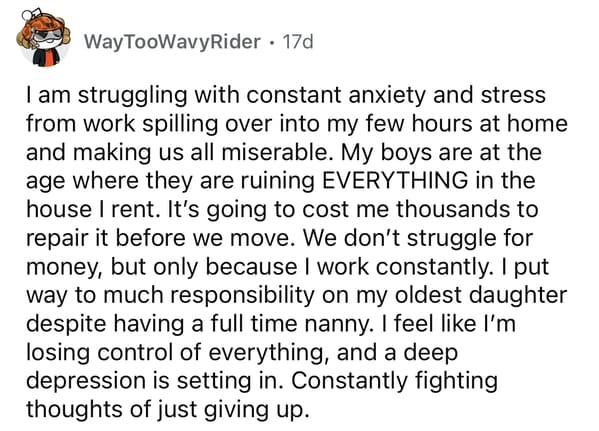This screenshot has height=431, width=599.
Task: Click the phrase 'full time nanny'
Action: (291, 324)
